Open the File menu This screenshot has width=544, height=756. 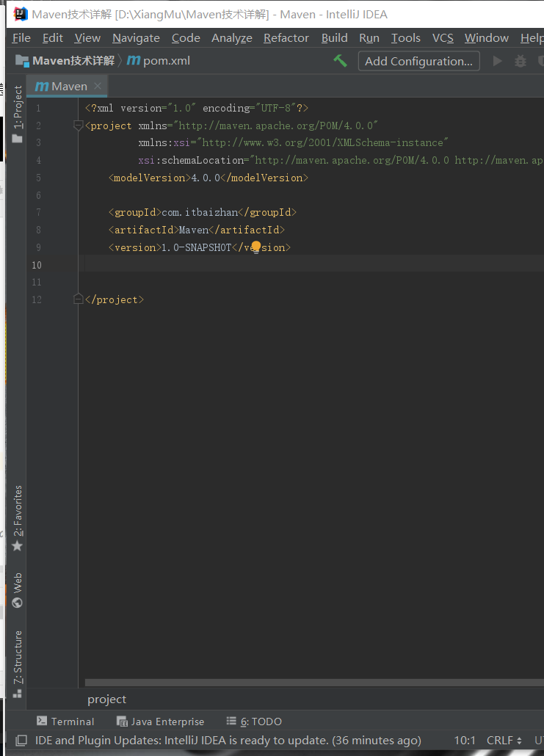click(21, 38)
